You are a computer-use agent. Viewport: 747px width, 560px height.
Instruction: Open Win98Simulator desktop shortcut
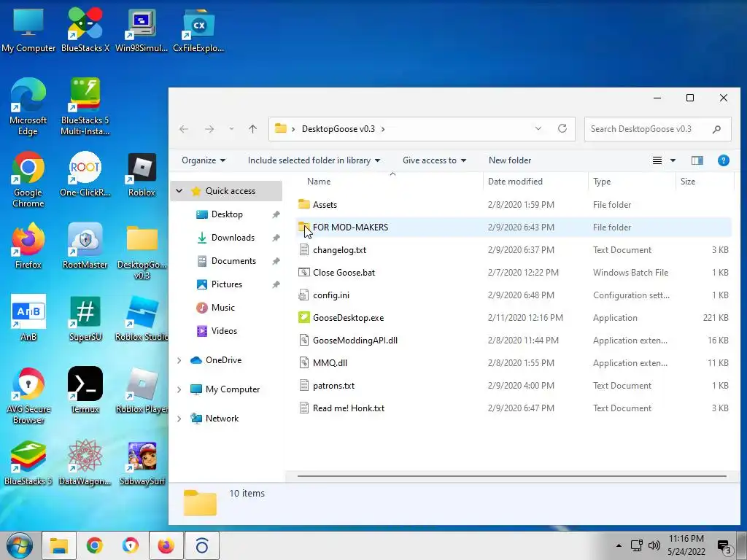(x=142, y=30)
